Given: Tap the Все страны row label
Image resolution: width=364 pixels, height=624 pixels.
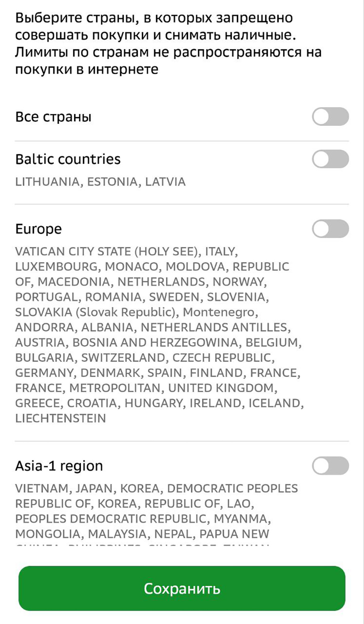Looking at the screenshot, I should coord(53,117).
